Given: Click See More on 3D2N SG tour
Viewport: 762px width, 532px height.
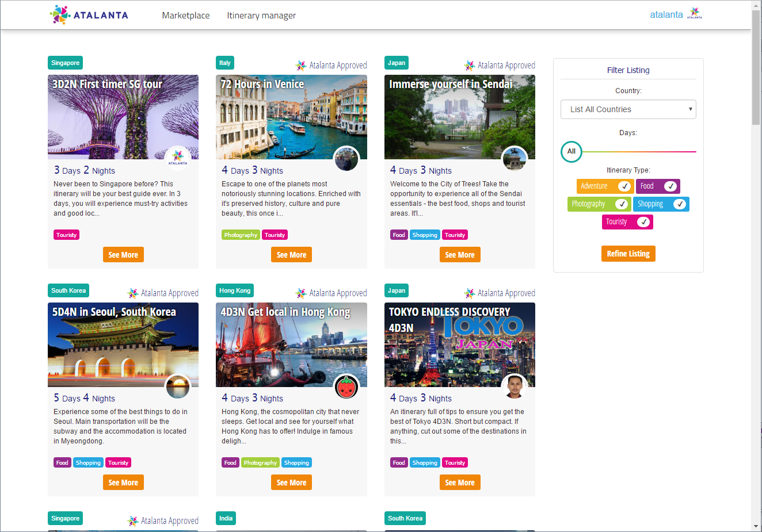Looking at the screenshot, I should point(123,255).
